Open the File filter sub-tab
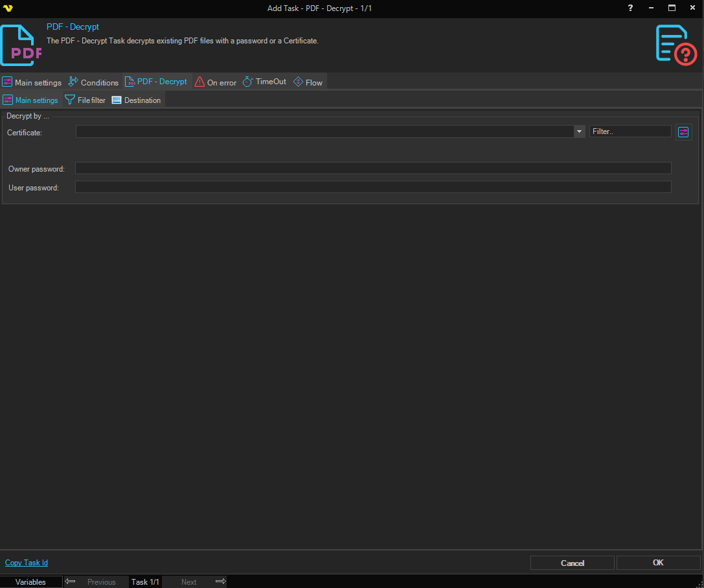 [85, 100]
